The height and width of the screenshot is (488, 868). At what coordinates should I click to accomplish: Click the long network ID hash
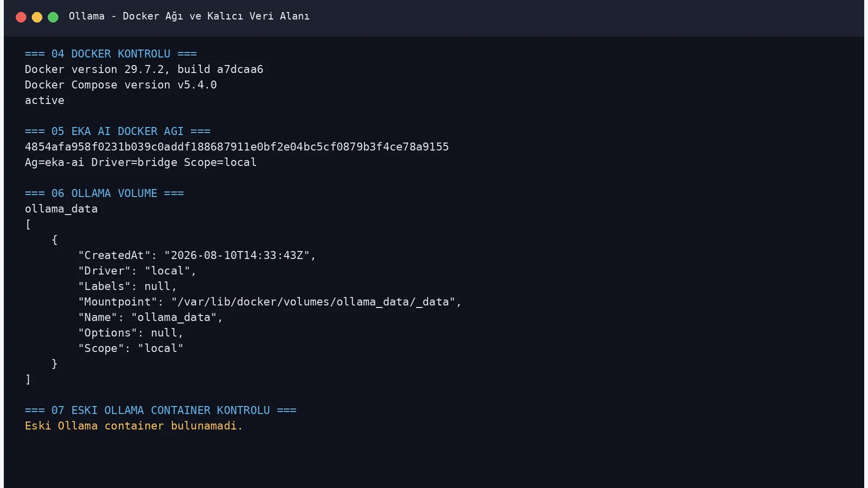pos(237,147)
